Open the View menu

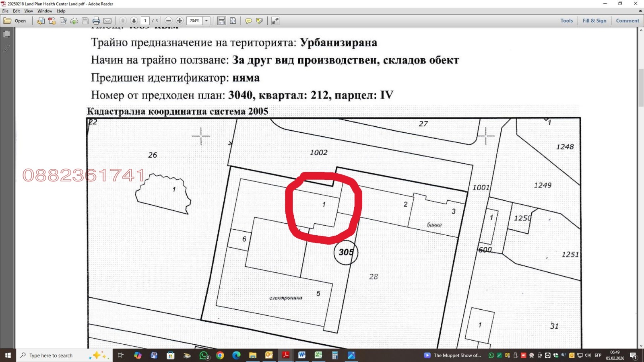click(29, 11)
